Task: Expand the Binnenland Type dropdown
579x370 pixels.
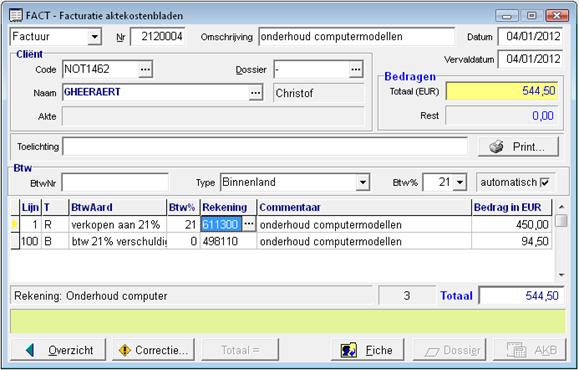Action: [x=363, y=182]
